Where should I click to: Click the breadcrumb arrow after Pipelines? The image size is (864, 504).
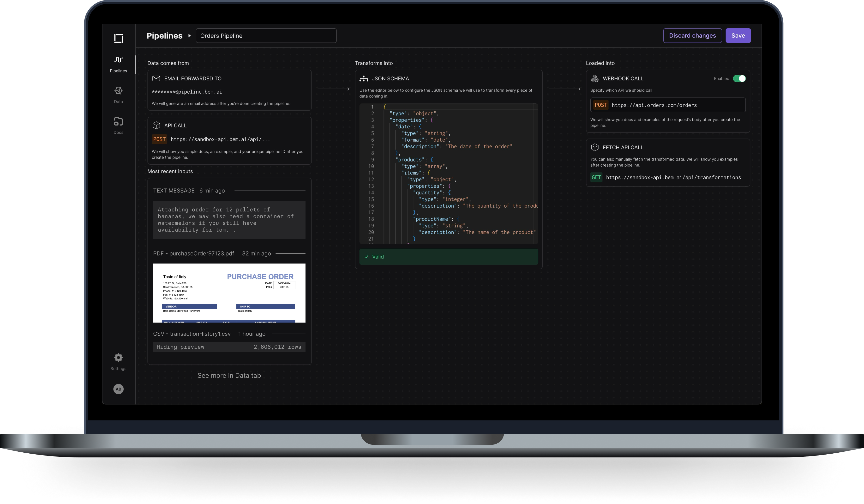189,36
